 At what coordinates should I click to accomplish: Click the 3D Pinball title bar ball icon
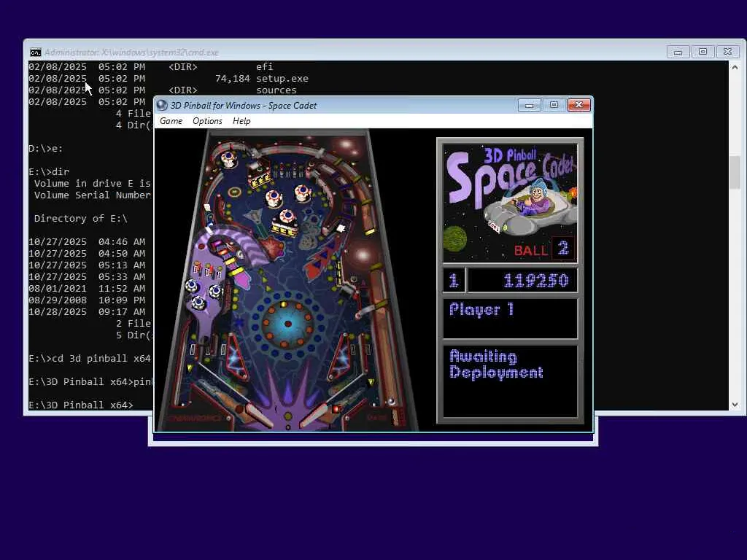pyautogui.click(x=162, y=105)
